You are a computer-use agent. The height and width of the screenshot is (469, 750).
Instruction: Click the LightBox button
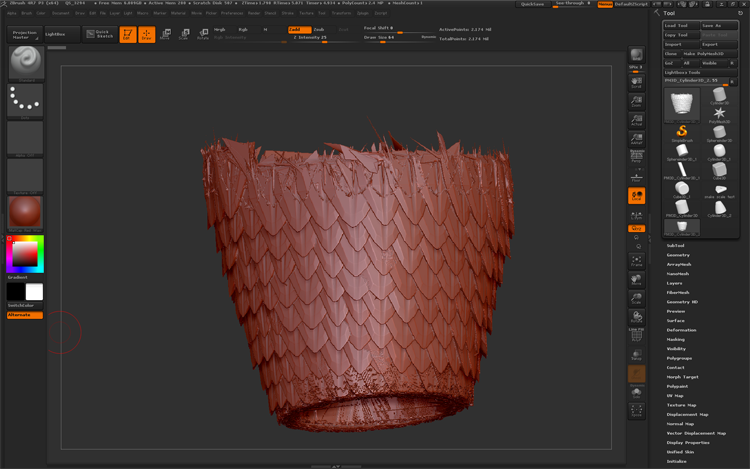pyautogui.click(x=61, y=34)
